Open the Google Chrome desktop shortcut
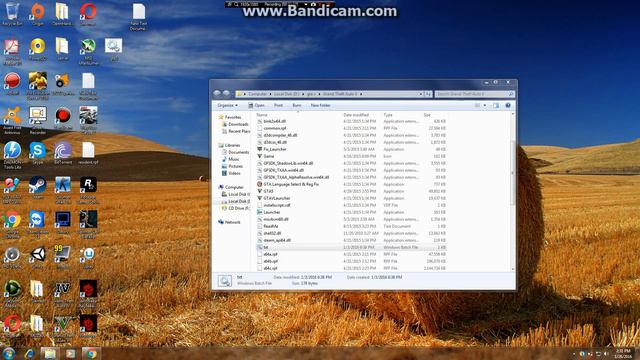Image resolution: width=640 pixels, height=360 pixels. point(12,224)
